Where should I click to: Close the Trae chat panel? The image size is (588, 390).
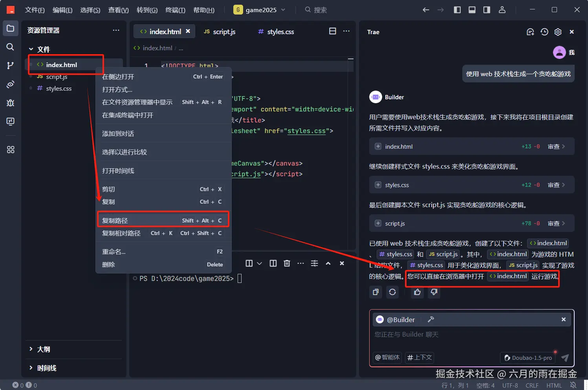(x=572, y=32)
